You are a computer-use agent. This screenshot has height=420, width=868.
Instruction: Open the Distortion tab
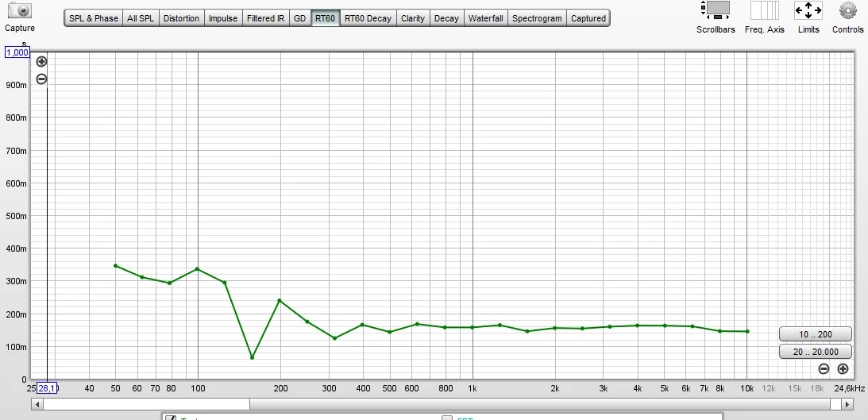pyautogui.click(x=181, y=18)
